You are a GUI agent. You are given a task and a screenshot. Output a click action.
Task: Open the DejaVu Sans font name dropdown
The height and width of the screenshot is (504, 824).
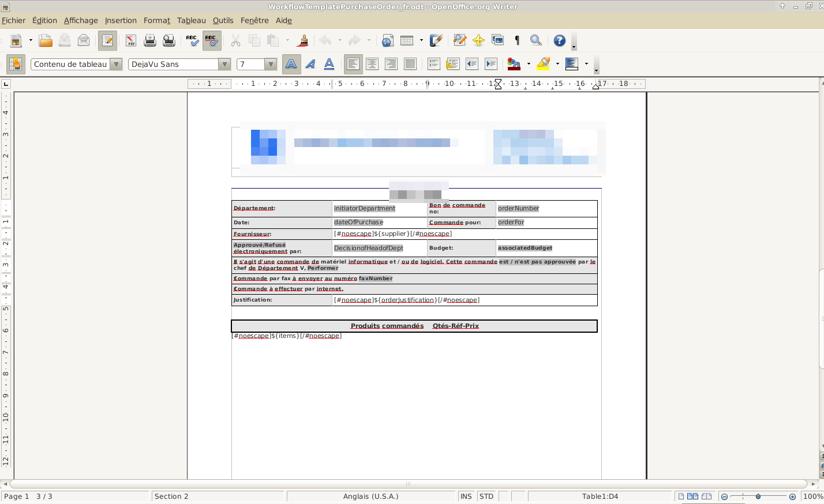pos(225,64)
